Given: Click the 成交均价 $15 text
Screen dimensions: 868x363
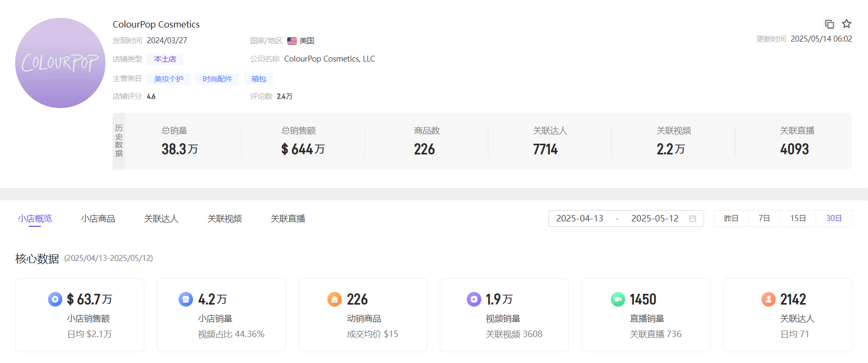Looking at the screenshot, I should pos(373,334).
